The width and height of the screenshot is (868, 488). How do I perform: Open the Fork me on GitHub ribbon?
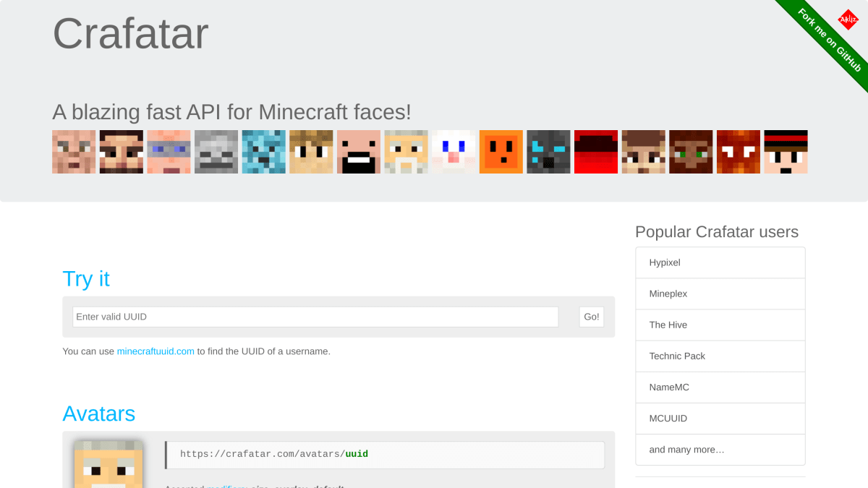pos(829,40)
